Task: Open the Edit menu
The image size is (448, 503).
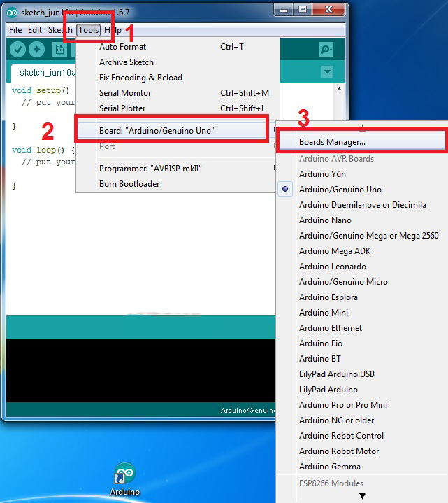Action: click(x=35, y=30)
